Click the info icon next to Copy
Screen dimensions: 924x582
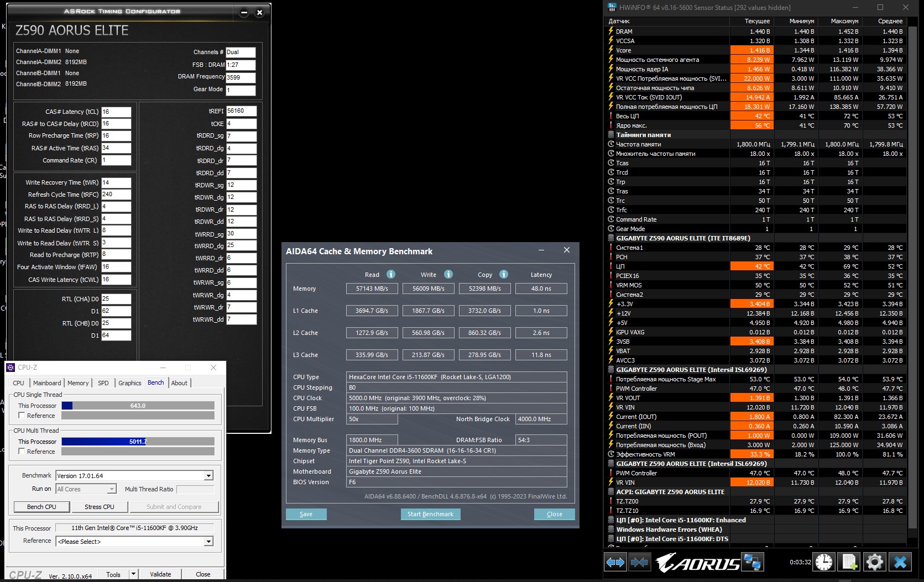point(504,274)
